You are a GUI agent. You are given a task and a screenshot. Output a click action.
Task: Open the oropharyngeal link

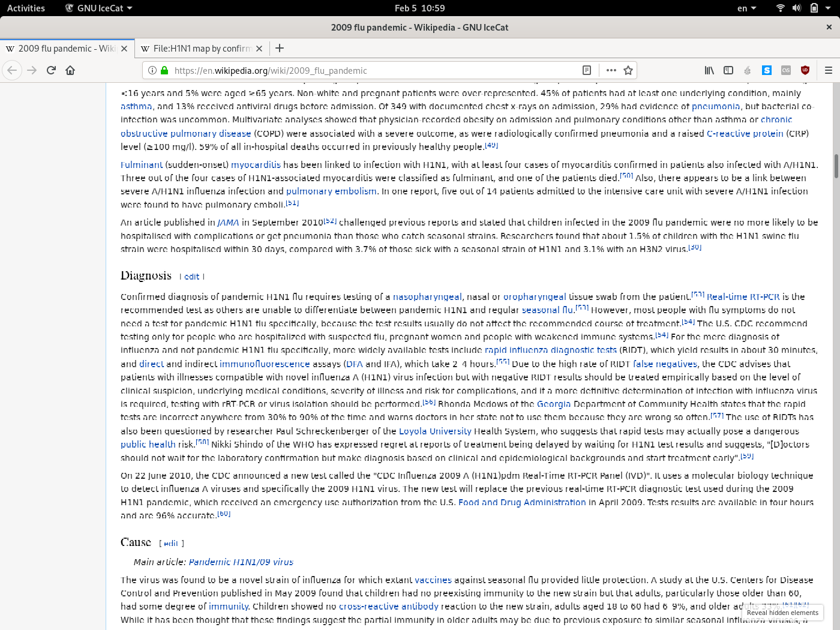click(x=535, y=296)
